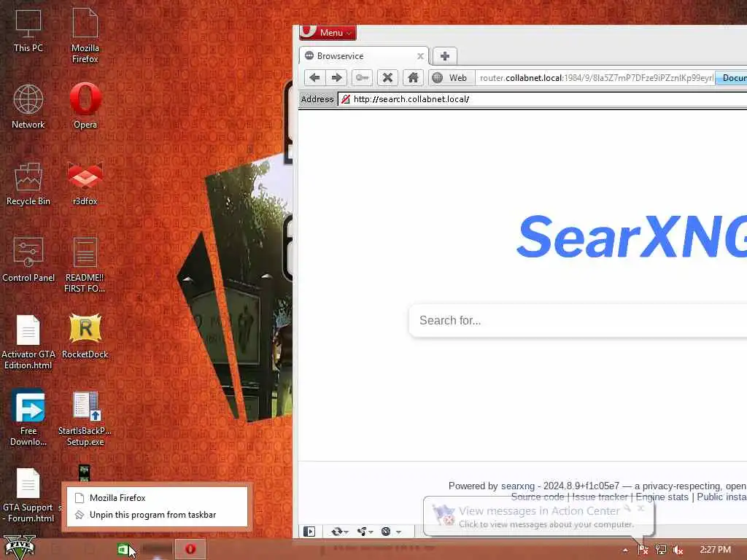Expand the Opera Turbo status dropdown
Viewport: 747px width, 560px height.
pyautogui.click(x=392, y=532)
